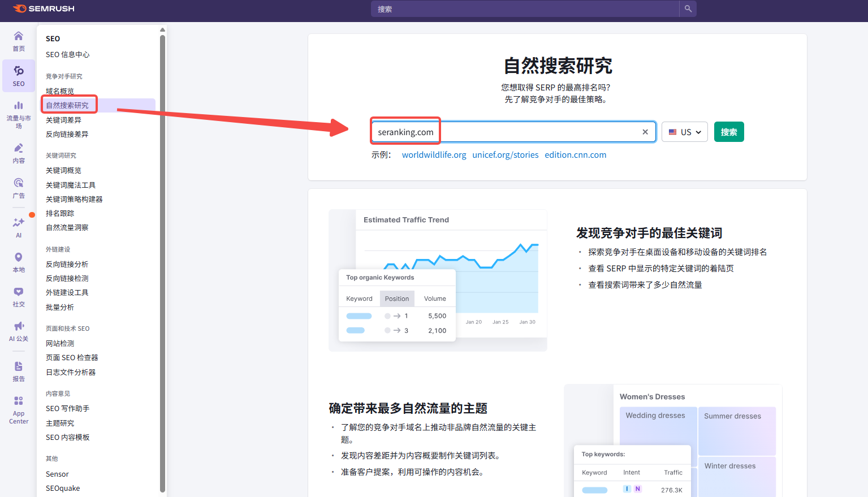Open the 内容 pencil sidebar icon
The image size is (868, 497).
(x=19, y=153)
